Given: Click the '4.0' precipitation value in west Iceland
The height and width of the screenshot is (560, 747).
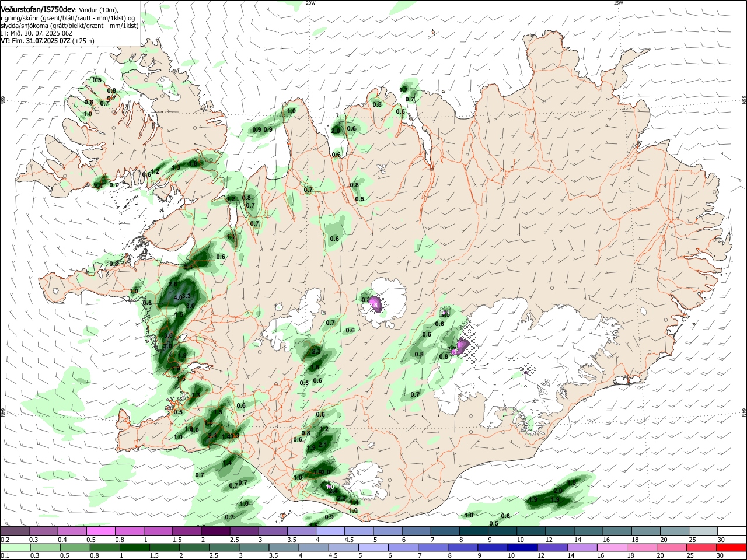Looking at the screenshot, I should pos(179,297).
